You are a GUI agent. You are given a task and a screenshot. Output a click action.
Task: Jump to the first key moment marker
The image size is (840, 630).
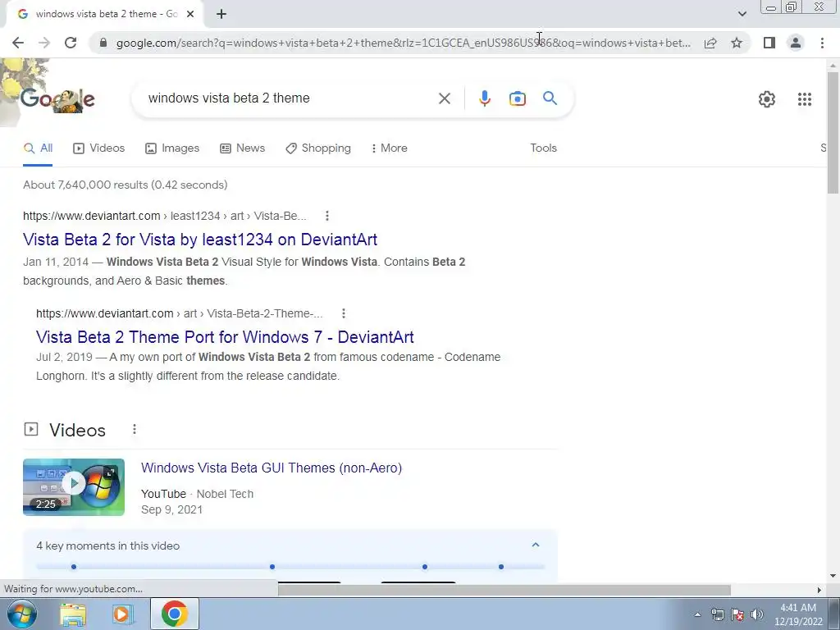[x=74, y=567]
